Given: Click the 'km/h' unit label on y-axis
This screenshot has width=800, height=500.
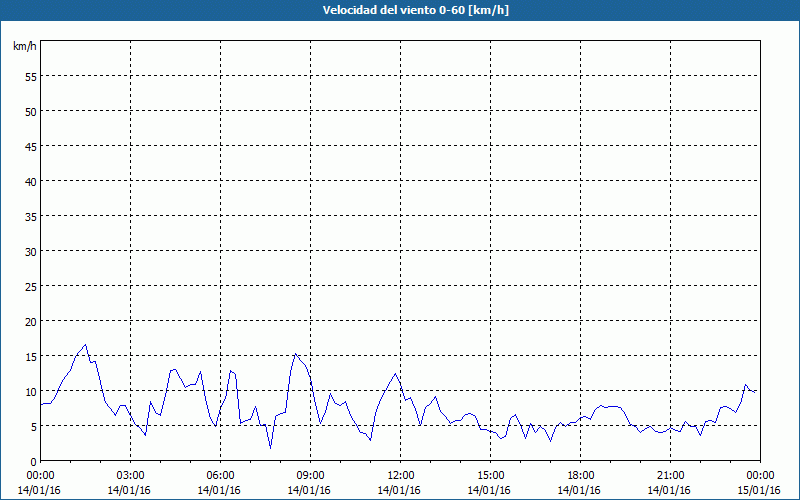Looking at the screenshot, I should point(24,46).
